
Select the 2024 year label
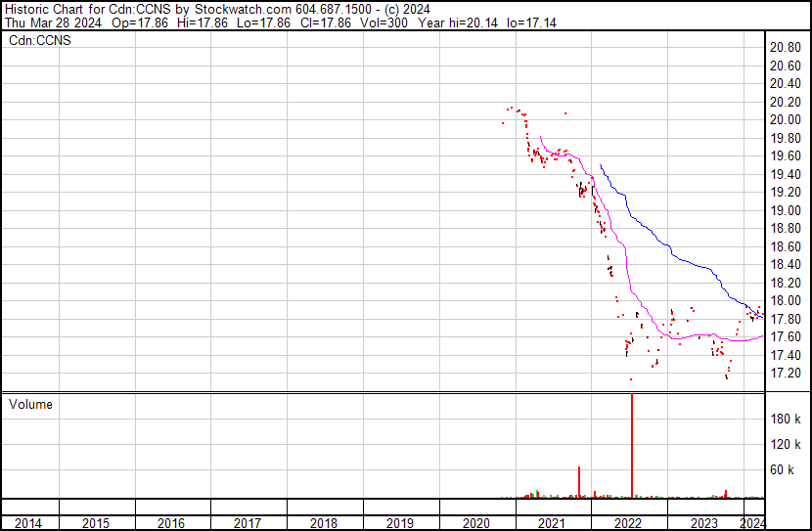pyautogui.click(x=753, y=523)
